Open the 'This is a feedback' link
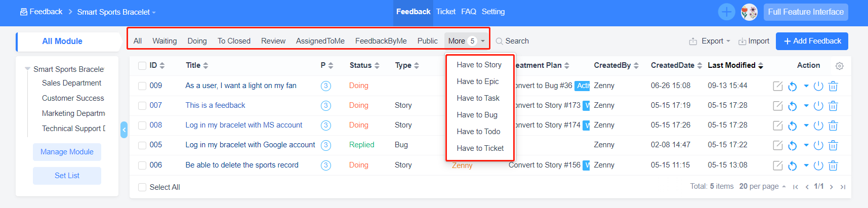Image resolution: width=868 pixels, height=208 pixels. [x=215, y=105]
